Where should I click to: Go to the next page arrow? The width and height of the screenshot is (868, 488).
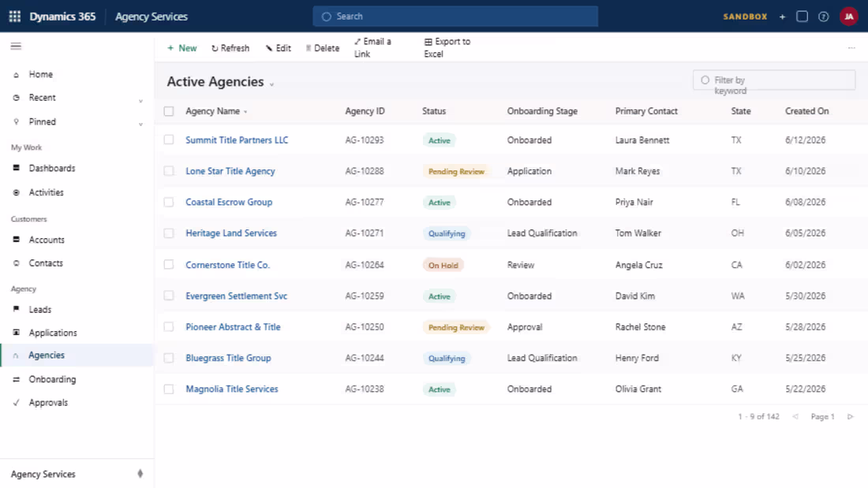coord(851,416)
